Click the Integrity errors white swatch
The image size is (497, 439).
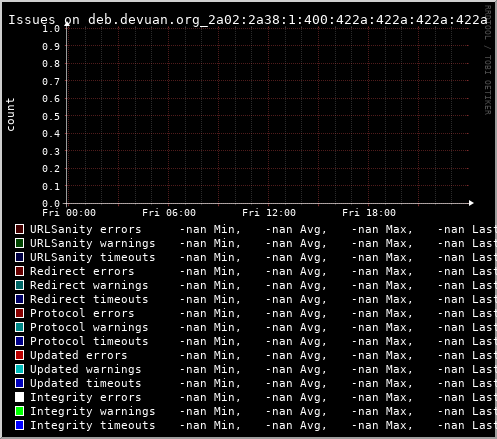[x=19, y=397]
